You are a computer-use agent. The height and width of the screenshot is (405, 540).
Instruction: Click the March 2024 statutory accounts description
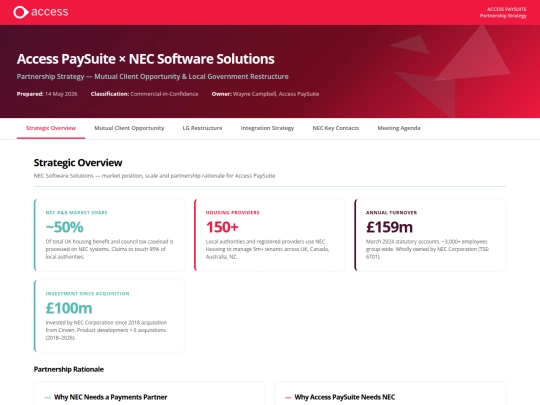coord(427,249)
